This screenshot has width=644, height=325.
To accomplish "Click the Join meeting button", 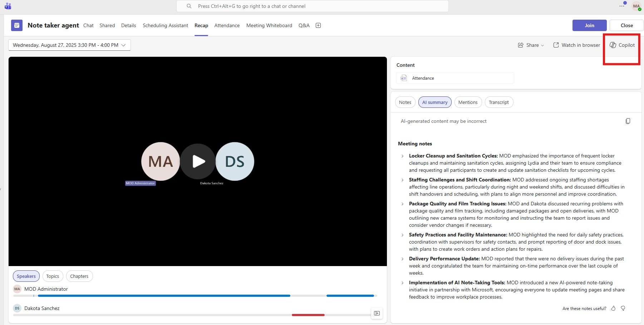I will (589, 25).
